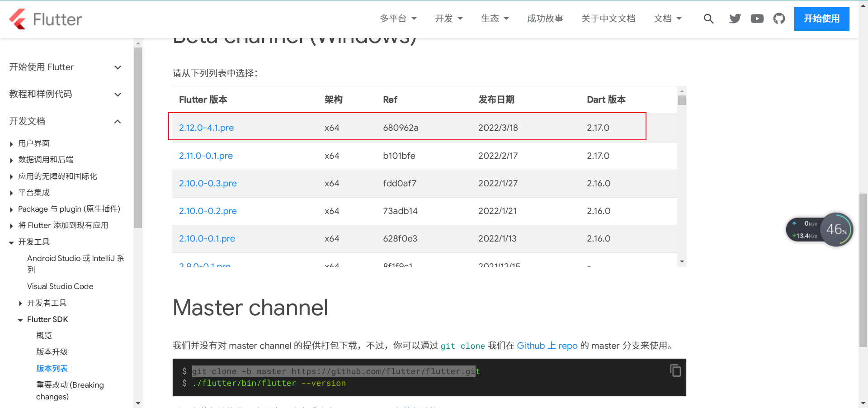Open 版本列表 sidebar page
This screenshot has width=868, height=408.
52,368
